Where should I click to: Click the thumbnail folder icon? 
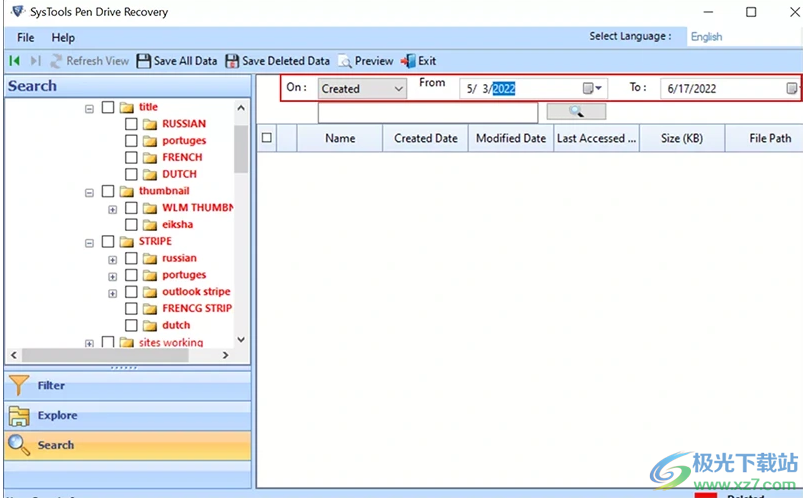coord(126,191)
